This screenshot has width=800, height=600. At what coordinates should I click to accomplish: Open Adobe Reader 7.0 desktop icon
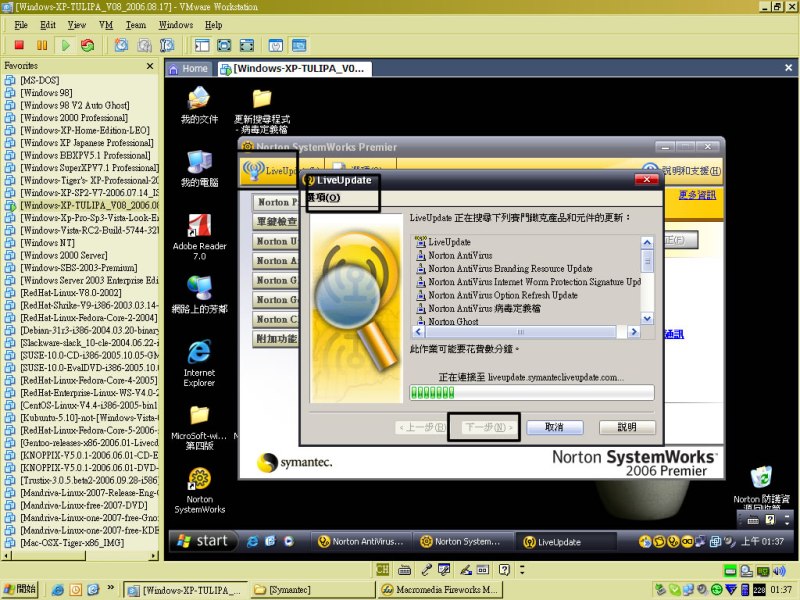pos(200,227)
